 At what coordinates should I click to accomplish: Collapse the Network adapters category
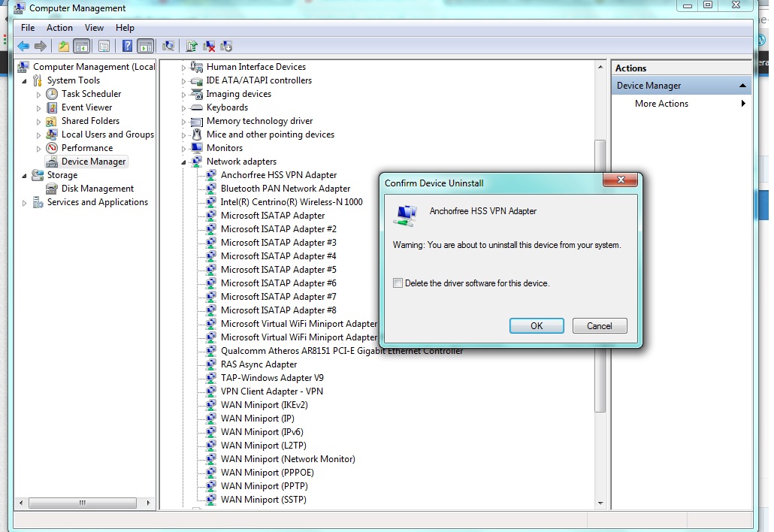click(183, 162)
